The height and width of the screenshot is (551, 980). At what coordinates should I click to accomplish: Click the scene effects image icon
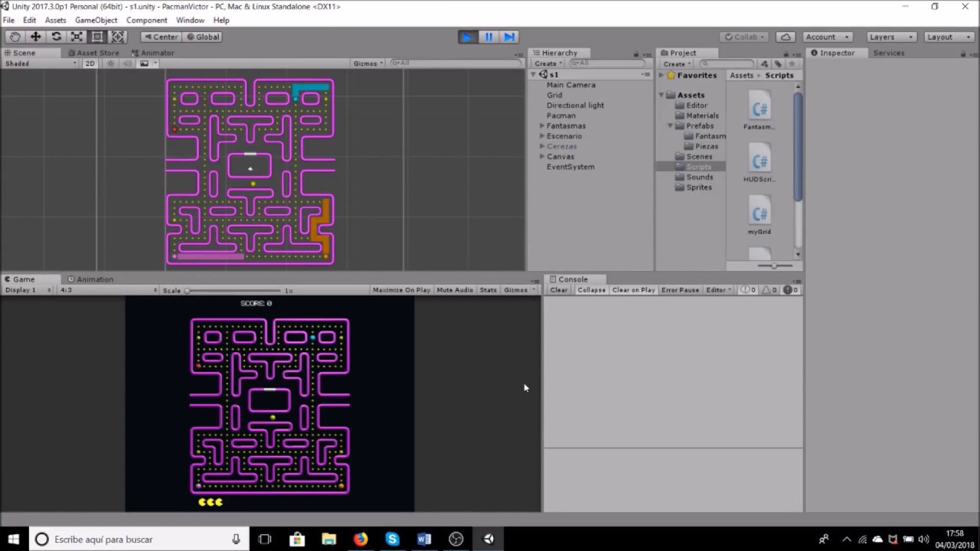pyautogui.click(x=144, y=64)
